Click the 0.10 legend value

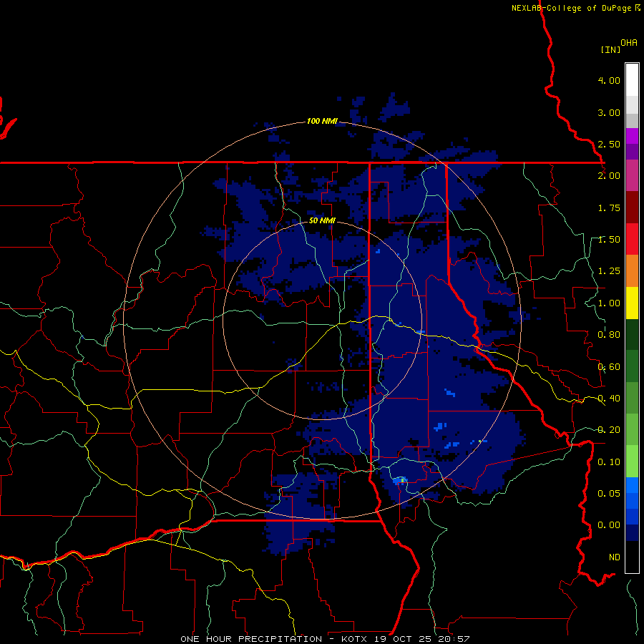coord(609,462)
